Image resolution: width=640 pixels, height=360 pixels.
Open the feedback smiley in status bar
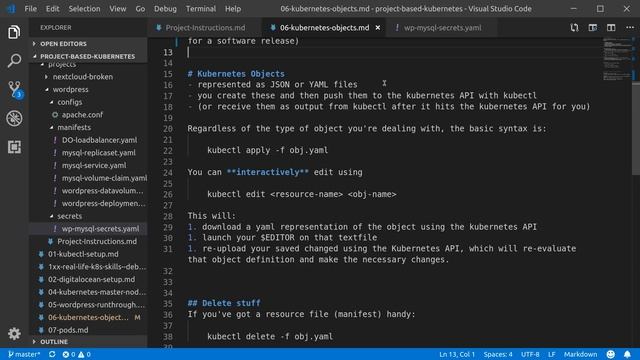click(x=611, y=354)
